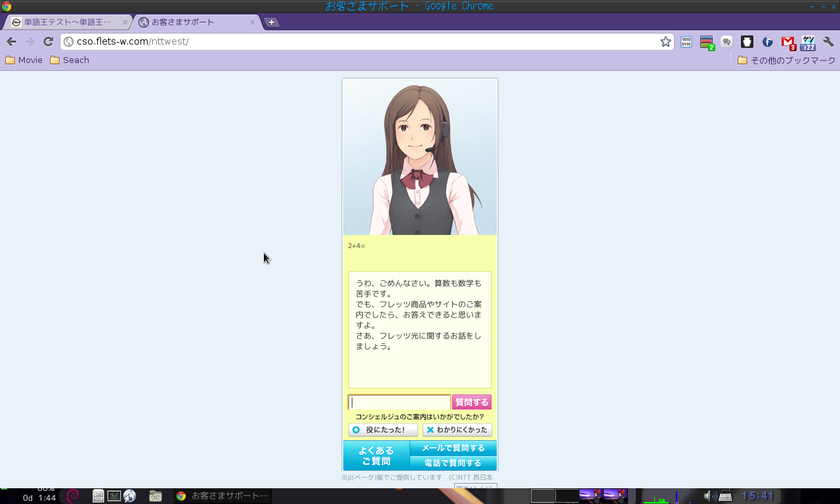Switch to the 単語王テスト tab

(68, 22)
